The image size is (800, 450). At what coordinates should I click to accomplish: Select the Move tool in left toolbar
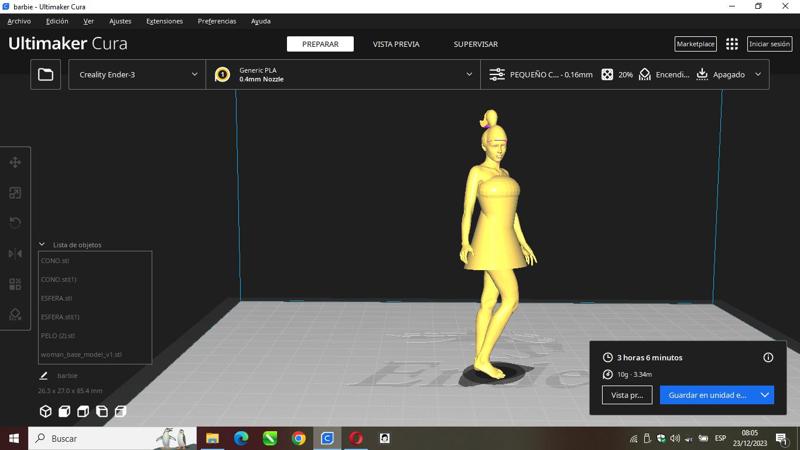15,162
